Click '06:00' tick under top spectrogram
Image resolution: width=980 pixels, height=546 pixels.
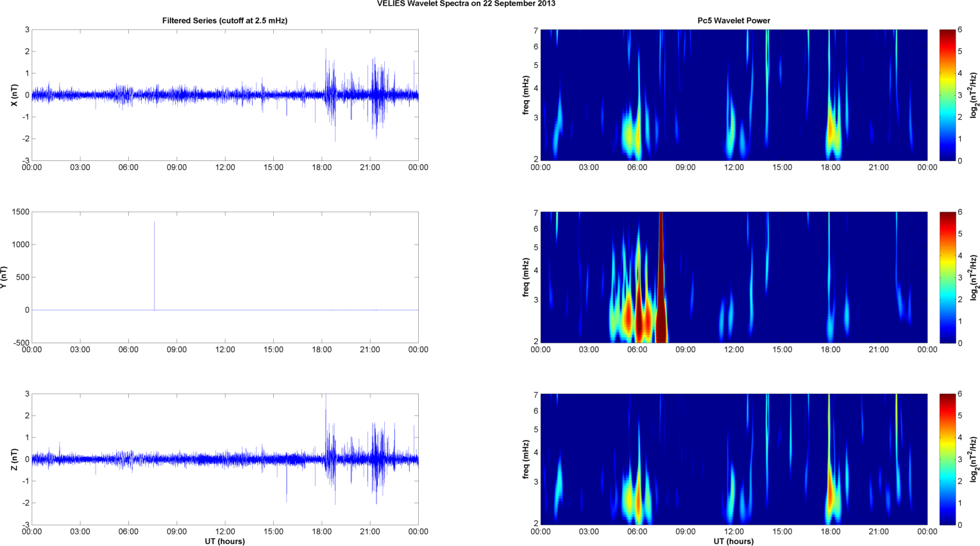(638, 167)
